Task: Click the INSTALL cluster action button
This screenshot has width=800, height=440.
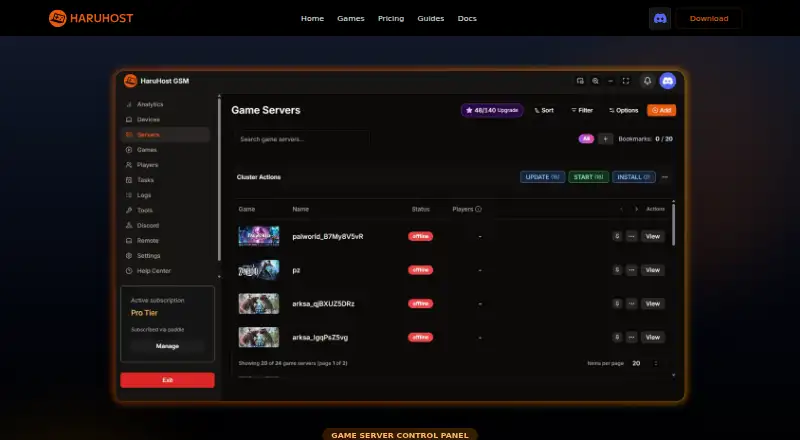Action: pyautogui.click(x=634, y=177)
